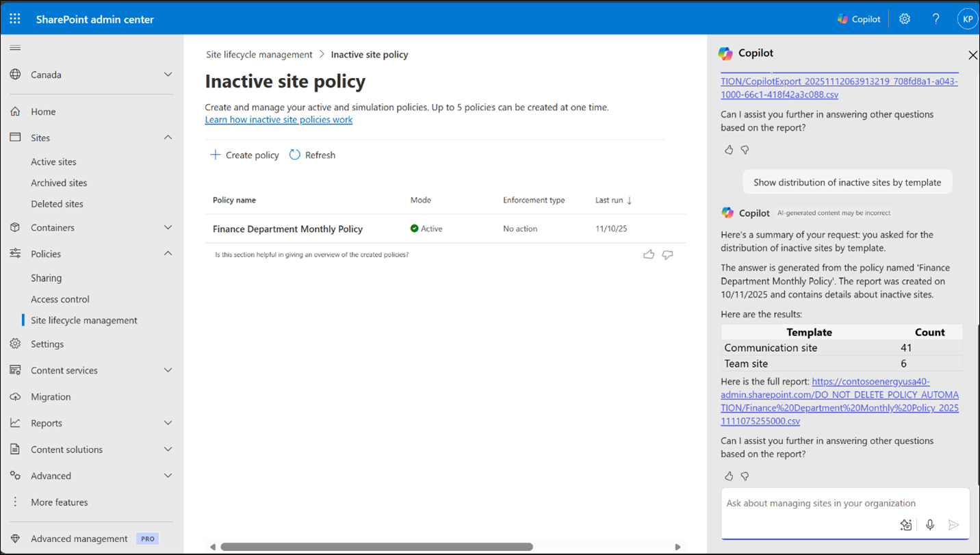The height and width of the screenshot is (555, 980).
Task: Expand the Reports section
Action: pos(168,422)
